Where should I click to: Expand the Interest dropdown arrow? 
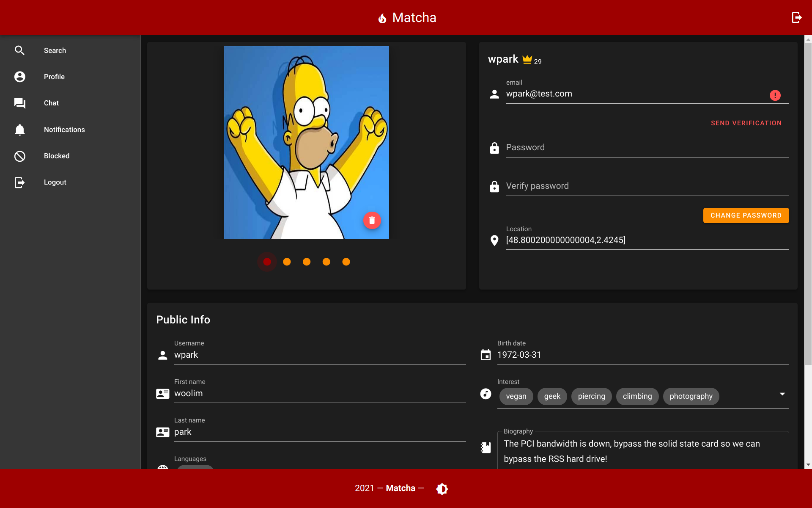pyautogui.click(x=782, y=394)
